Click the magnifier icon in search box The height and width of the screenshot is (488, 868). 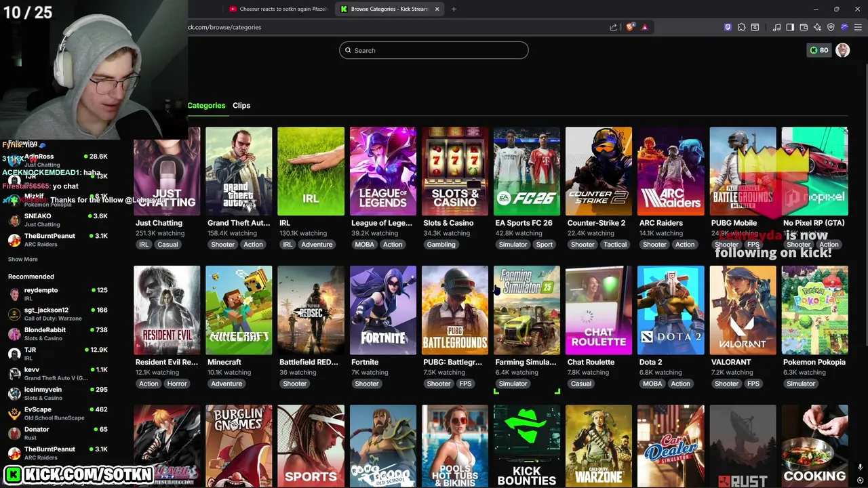pyautogui.click(x=348, y=50)
